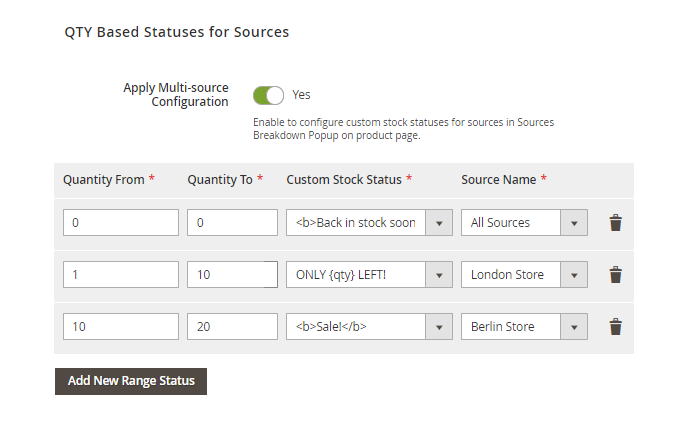Select Quantity From field containing 1

point(120,275)
